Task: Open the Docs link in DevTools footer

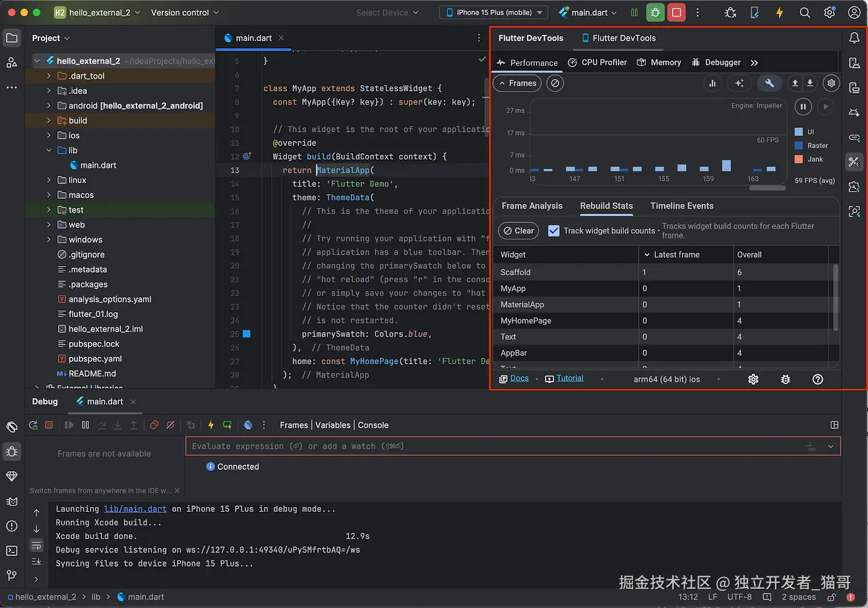Action: point(520,378)
